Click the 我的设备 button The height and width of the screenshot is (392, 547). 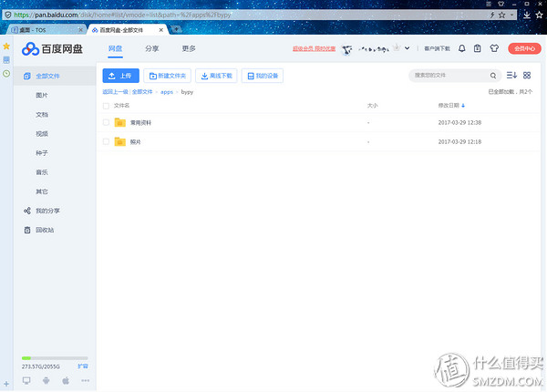263,76
